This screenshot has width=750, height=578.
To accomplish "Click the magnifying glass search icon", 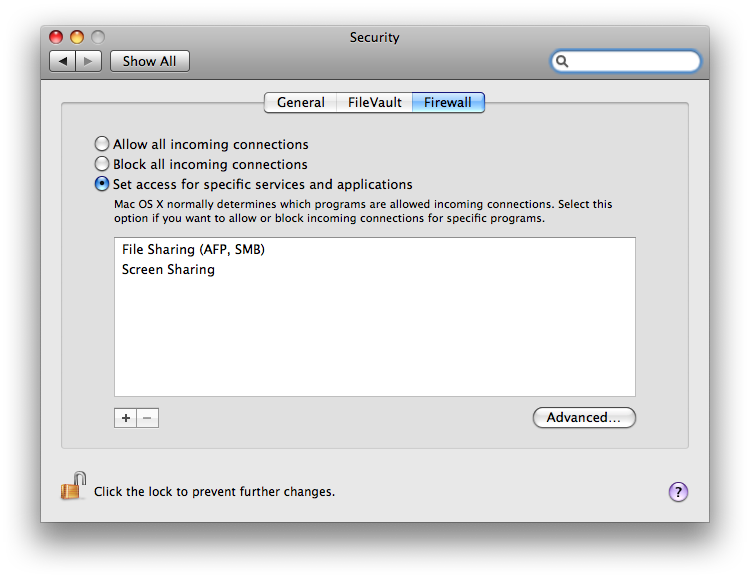I will click(563, 61).
